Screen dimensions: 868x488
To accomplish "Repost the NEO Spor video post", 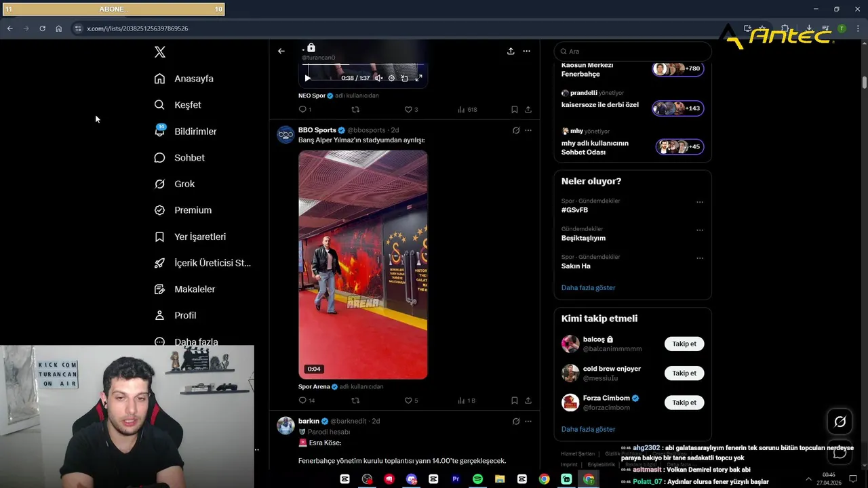I will pyautogui.click(x=355, y=109).
